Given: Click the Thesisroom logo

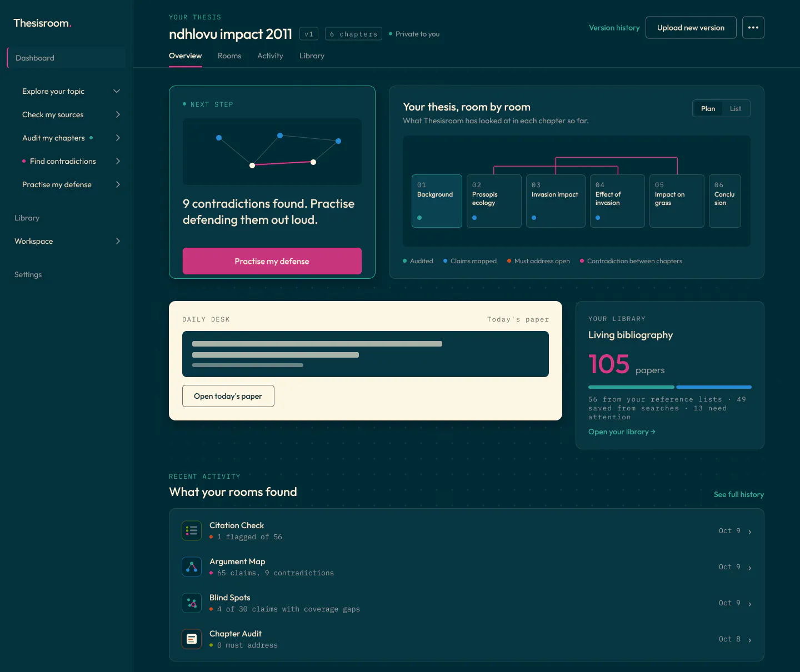Looking at the screenshot, I should pyautogui.click(x=42, y=23).
